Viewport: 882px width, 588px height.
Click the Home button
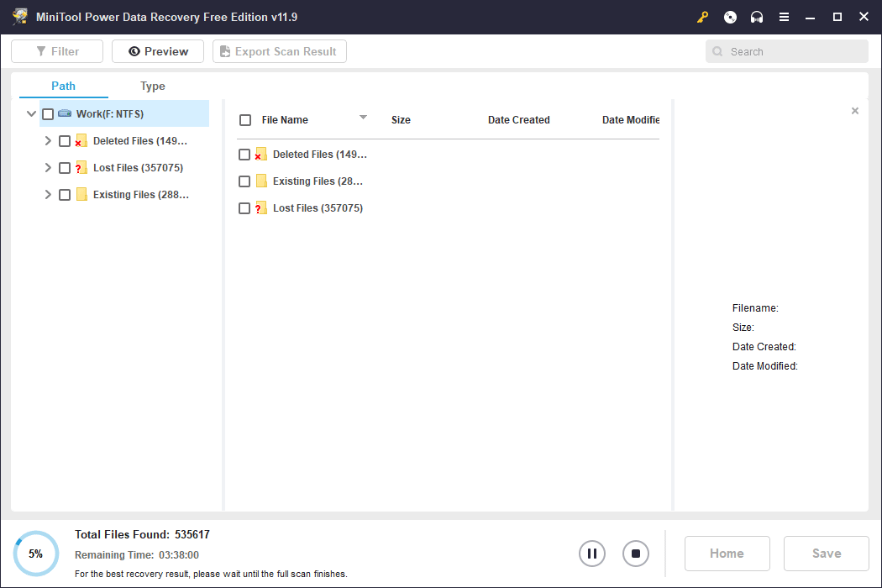coord(727,554)
